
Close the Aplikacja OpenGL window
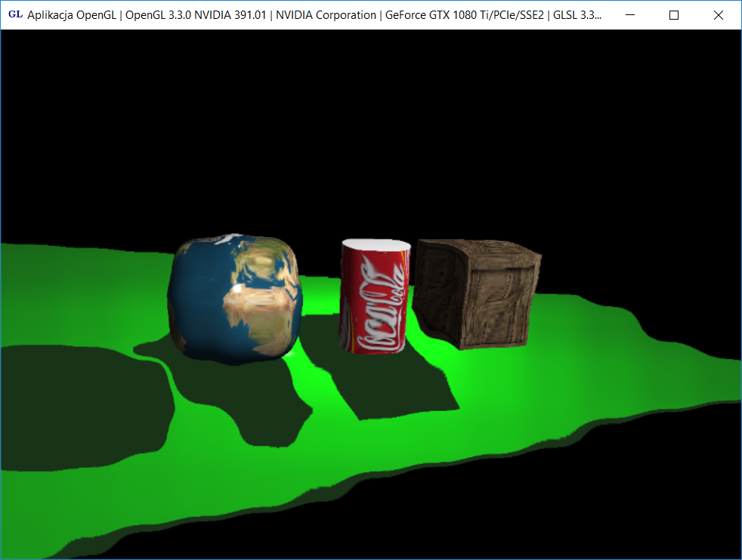tap(719, 15)
